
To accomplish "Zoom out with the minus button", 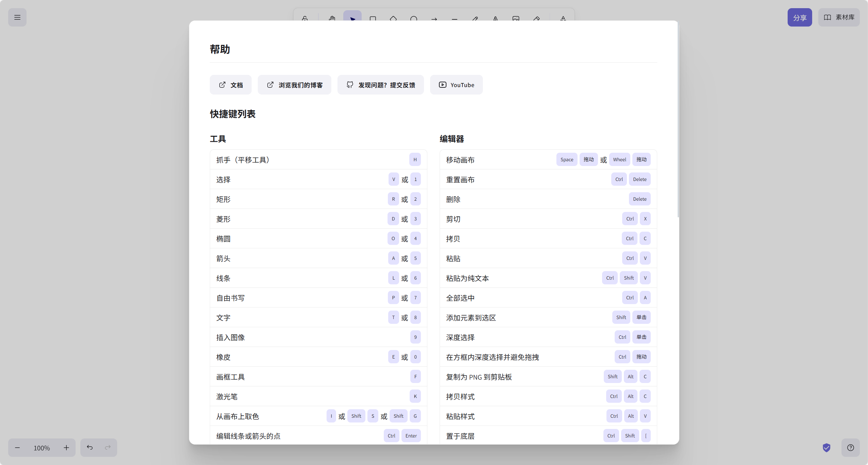I will click(17, 448).
